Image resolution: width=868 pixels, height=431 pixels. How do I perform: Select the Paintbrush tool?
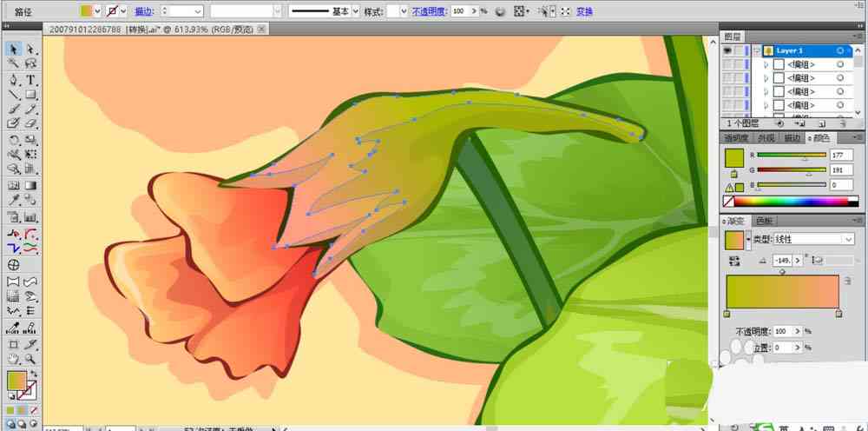point(14,109)
